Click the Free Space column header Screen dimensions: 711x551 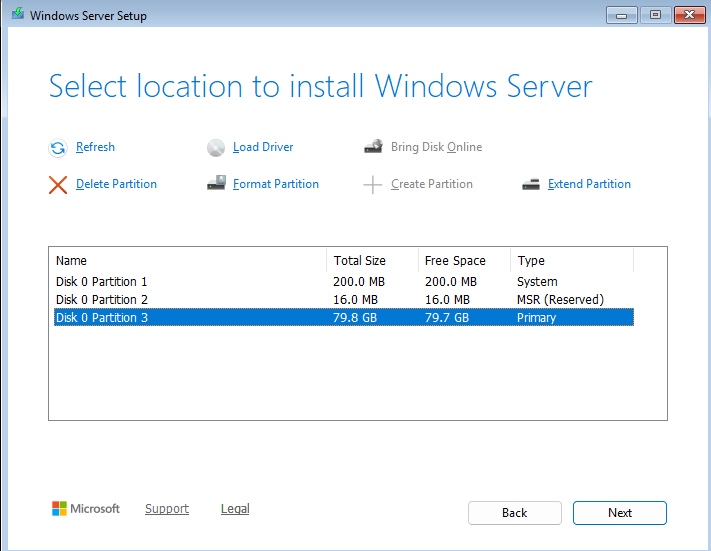[x=464, y=260]
